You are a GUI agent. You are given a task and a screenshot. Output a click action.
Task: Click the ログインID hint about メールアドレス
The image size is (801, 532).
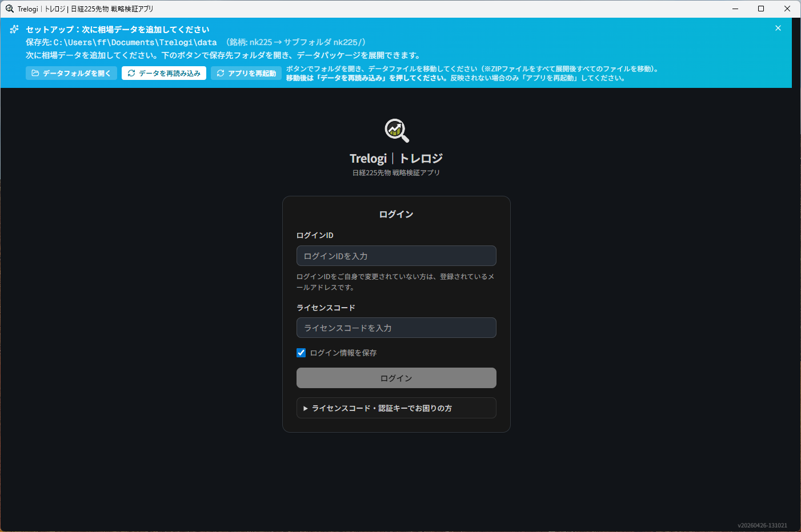point(395,282)
